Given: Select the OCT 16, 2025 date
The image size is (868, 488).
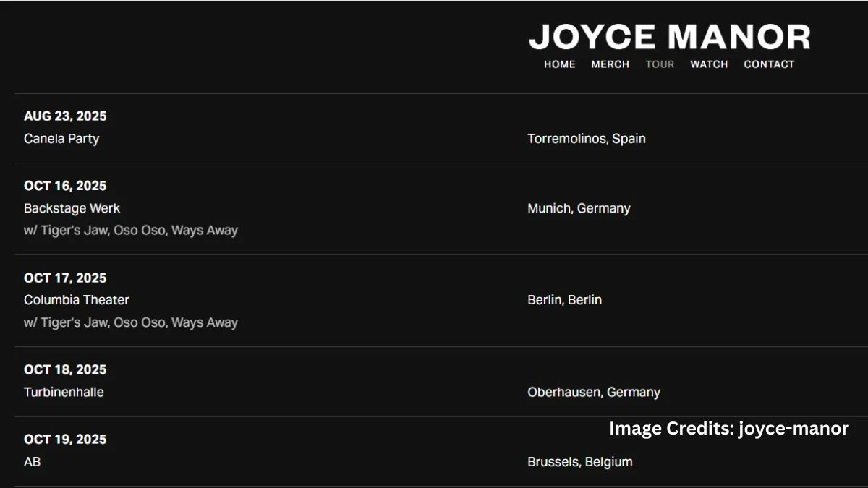Looking at the screenshot, I should coord(65,186).
